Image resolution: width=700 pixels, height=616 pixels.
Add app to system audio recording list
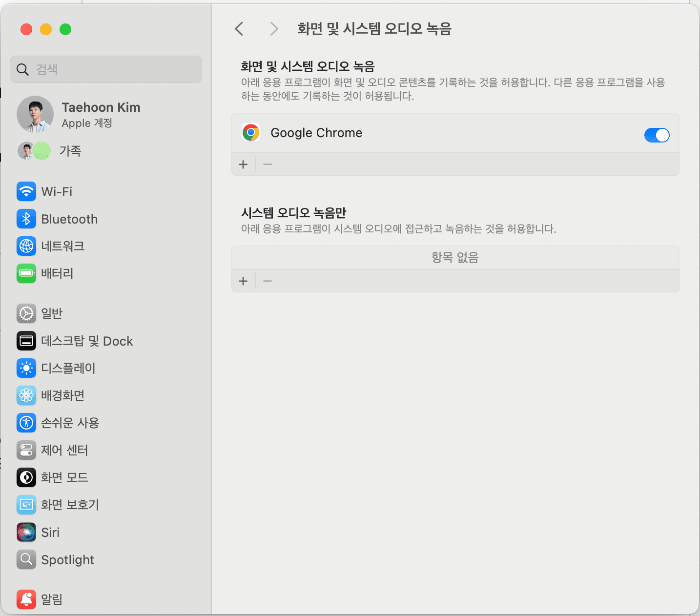point(243,281)
